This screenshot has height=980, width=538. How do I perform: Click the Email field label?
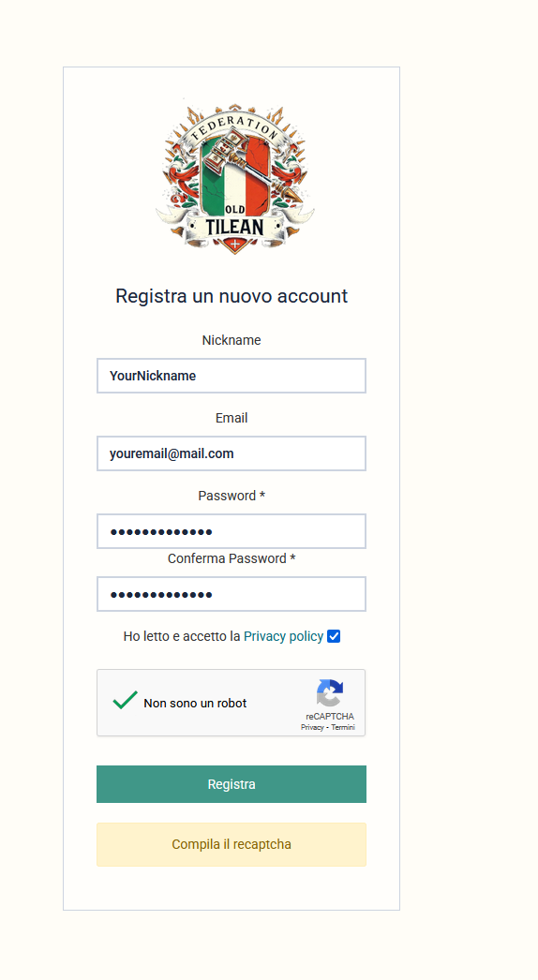(x=232, y=418)
